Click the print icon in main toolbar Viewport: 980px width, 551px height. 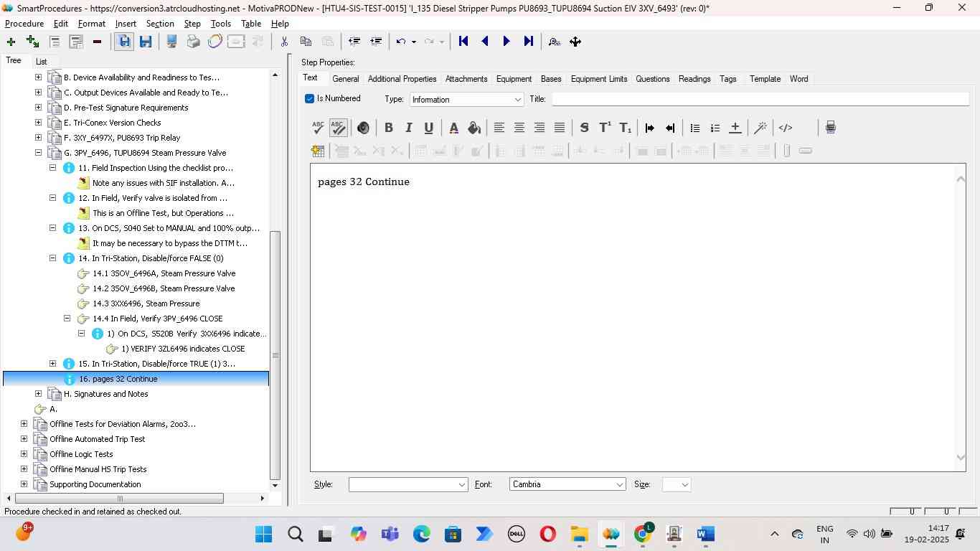(x=193, y=42)
